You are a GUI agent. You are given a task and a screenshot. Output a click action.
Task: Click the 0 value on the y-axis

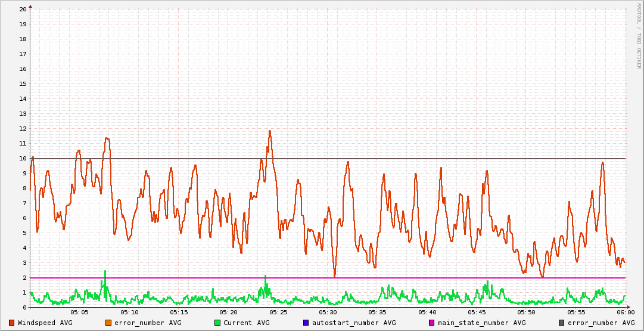[x=24, y=308]
